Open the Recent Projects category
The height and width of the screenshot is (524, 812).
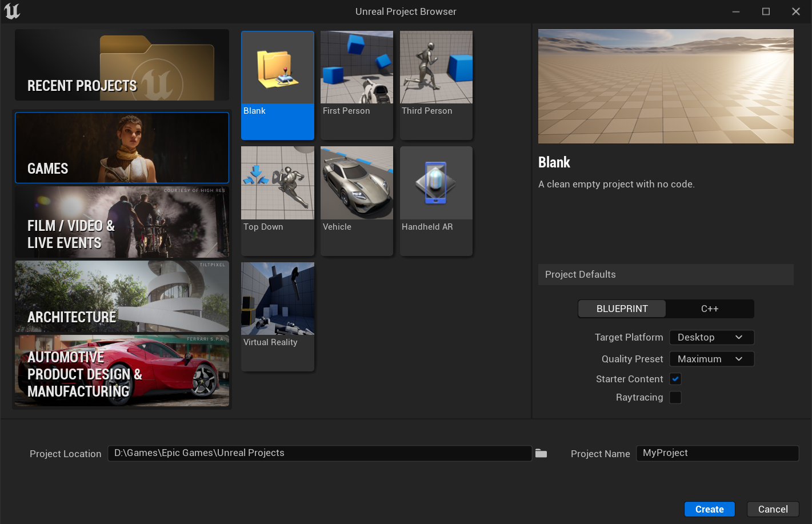122,65
